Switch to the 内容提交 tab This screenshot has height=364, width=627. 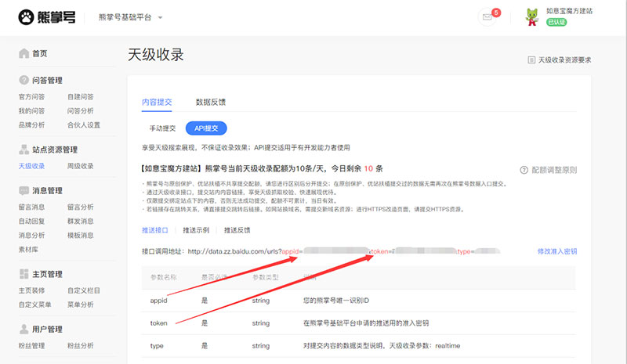tap(157, 103)
